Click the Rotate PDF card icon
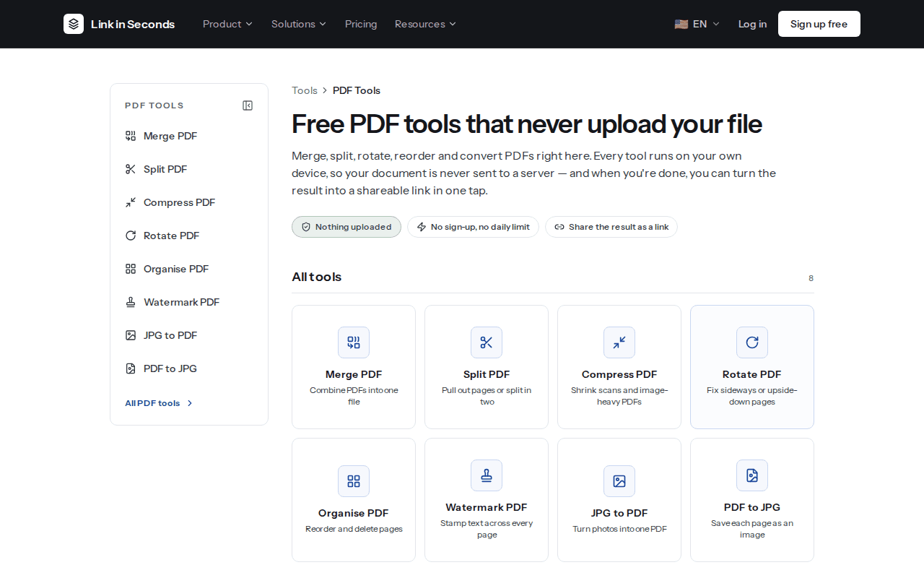This screenshot has width=924, height=578. [752, 342]
